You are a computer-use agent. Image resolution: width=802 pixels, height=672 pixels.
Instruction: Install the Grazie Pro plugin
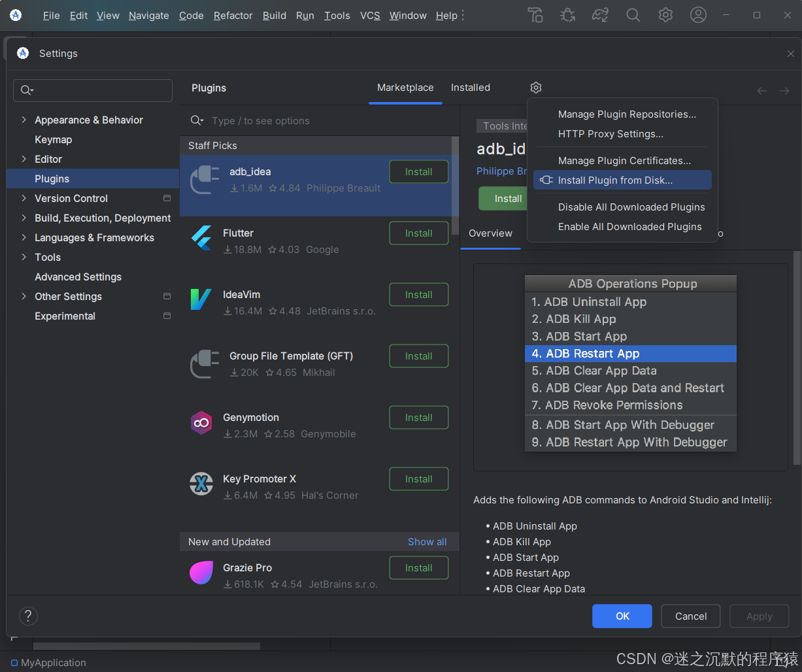418,568
